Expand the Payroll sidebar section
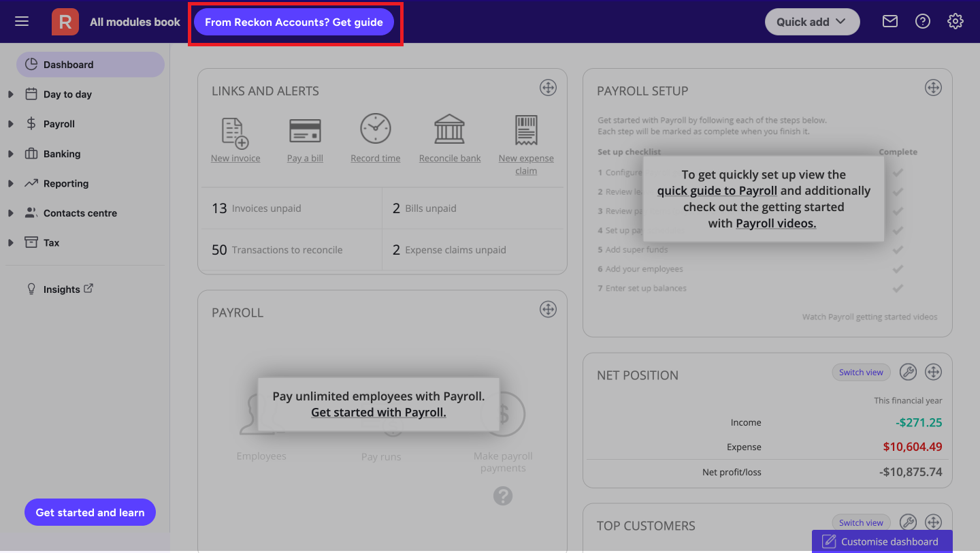This screenshot has height=553, width=980. tap(11, 124)
